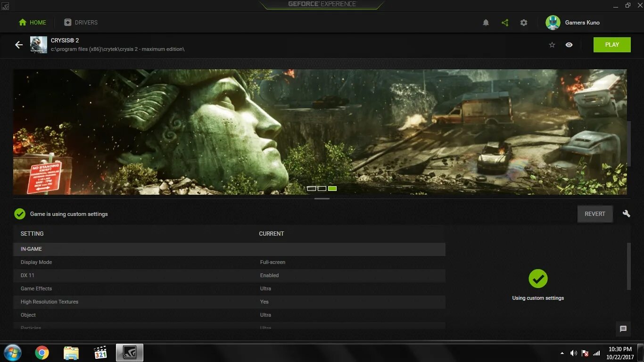Open Action Center flag tray icon
This screenshot has width=644, height=362.
(585, 353)
